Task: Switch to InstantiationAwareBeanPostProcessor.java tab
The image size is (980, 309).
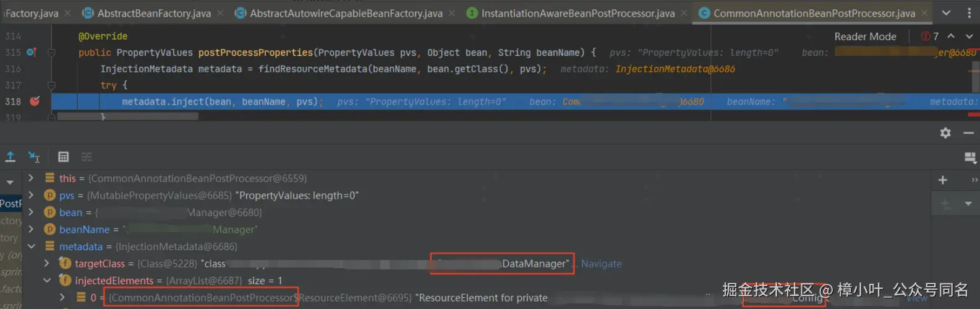Action: [578, 13]
